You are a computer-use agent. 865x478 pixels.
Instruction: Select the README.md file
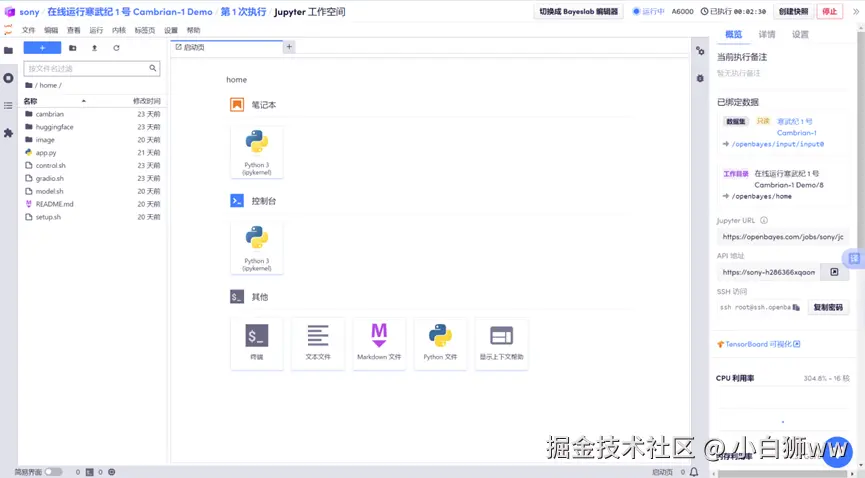pyautogui.click(x=93, y=204)
